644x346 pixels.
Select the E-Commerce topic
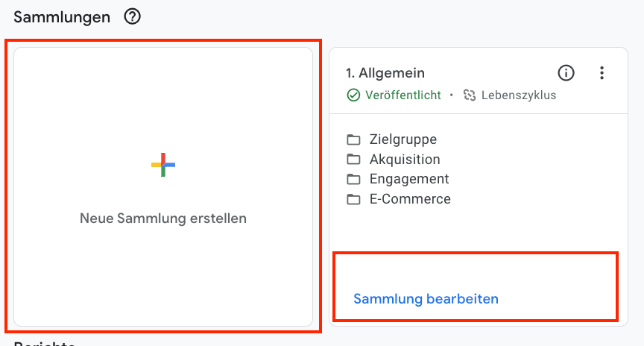410,199
